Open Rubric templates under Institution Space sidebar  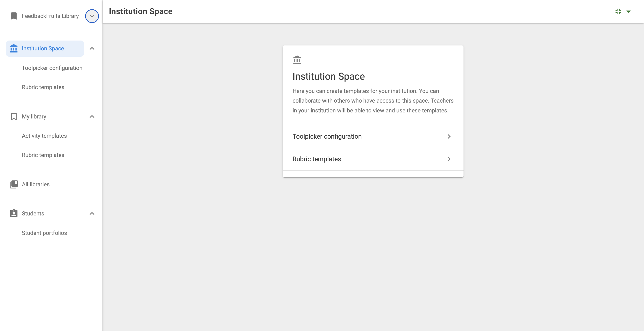(x=43, y=87)
